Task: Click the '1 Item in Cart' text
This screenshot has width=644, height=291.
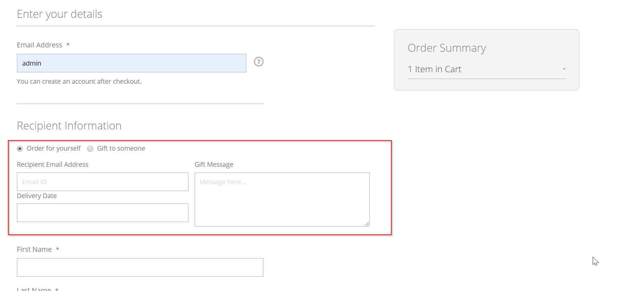Action: coord(434,69)
